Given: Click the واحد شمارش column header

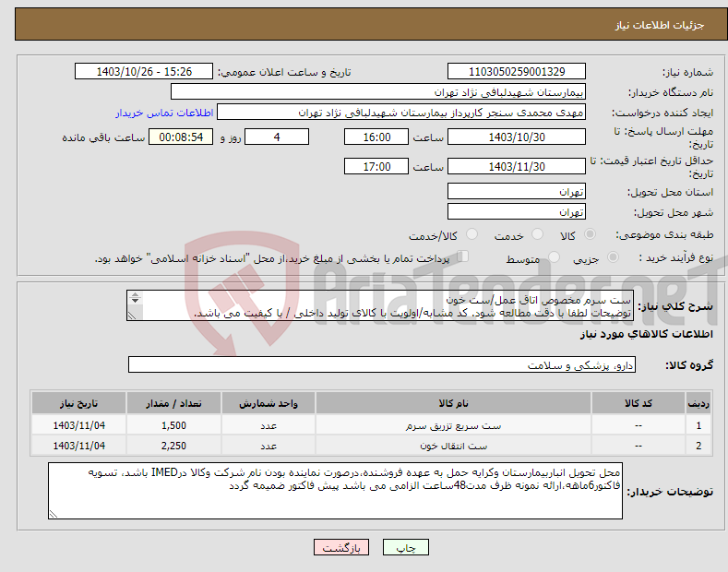Looking at the screenshot, I should 269,403.
